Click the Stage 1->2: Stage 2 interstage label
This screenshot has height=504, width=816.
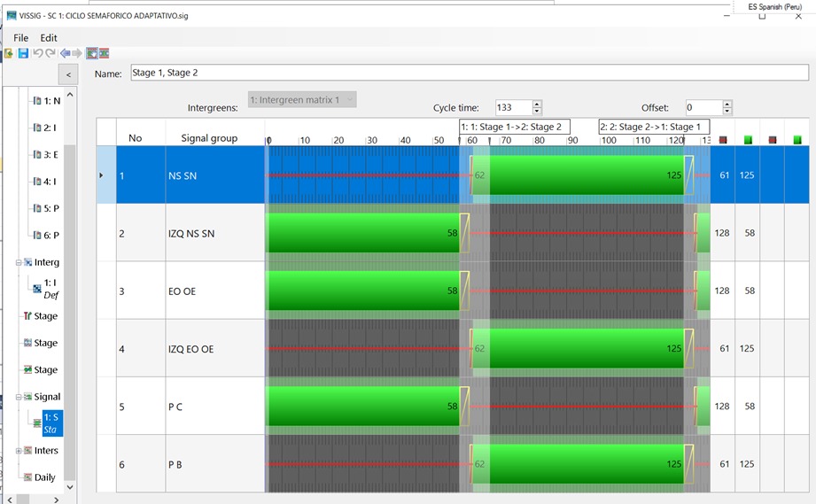pos(514,127)
